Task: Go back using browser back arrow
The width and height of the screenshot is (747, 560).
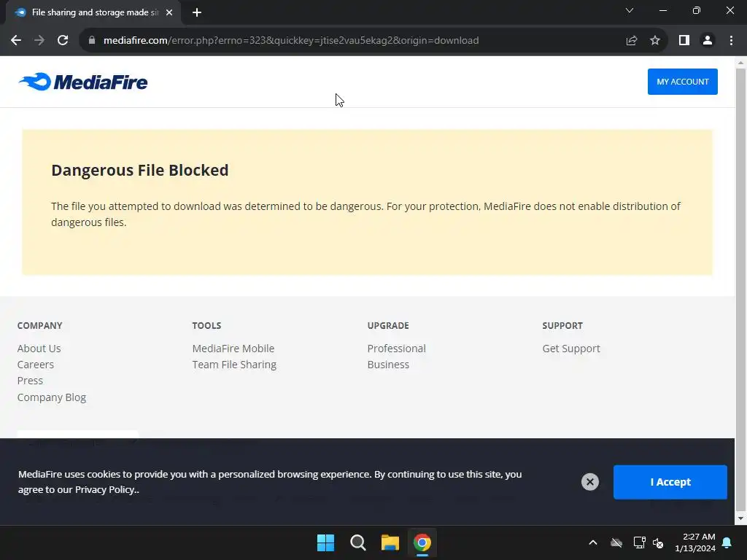Action: click(16, 41)
